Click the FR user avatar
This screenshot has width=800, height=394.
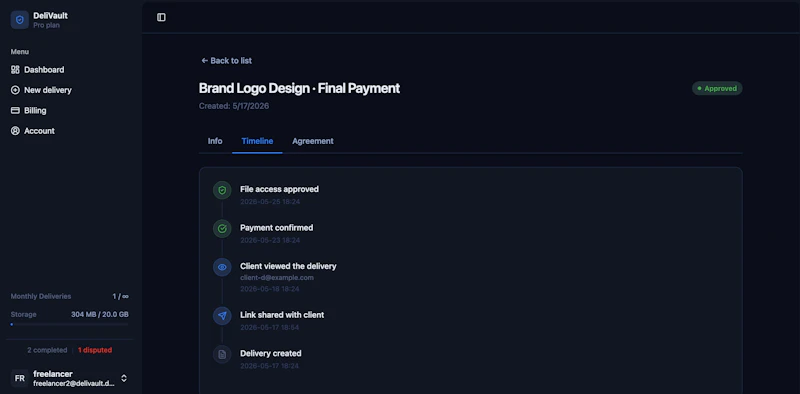[20, 378]
